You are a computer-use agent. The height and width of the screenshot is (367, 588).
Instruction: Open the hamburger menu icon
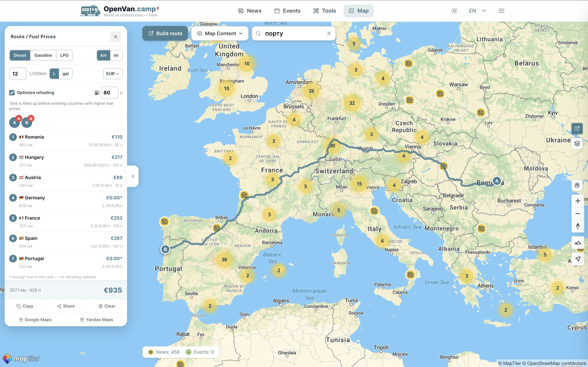[x=501, y=11]
